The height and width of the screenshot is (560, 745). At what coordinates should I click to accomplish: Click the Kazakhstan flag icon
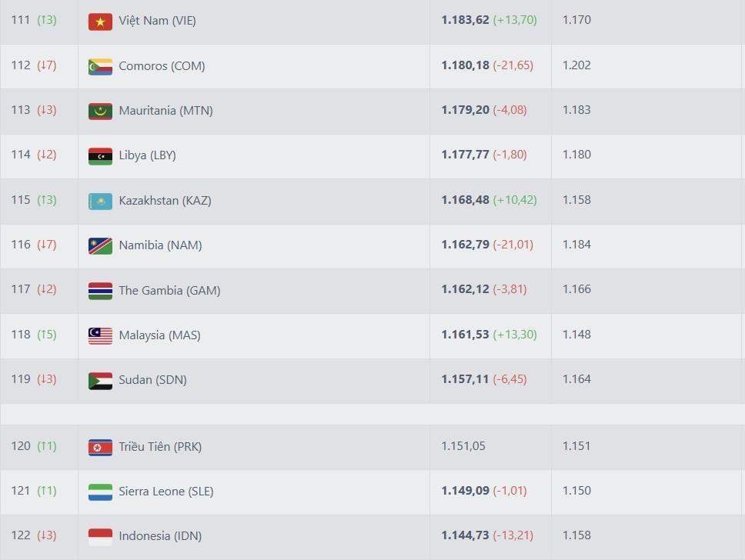pos(100,201)
